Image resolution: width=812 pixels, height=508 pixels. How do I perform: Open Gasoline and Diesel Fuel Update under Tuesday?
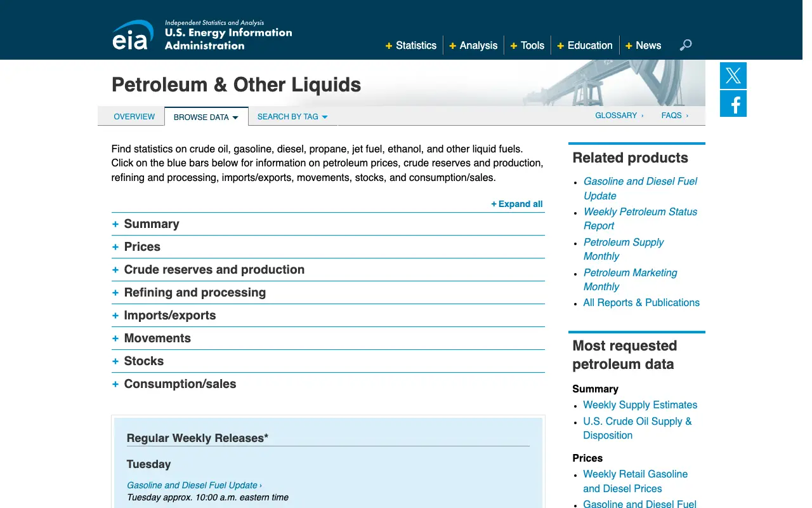tap(194, 485)
